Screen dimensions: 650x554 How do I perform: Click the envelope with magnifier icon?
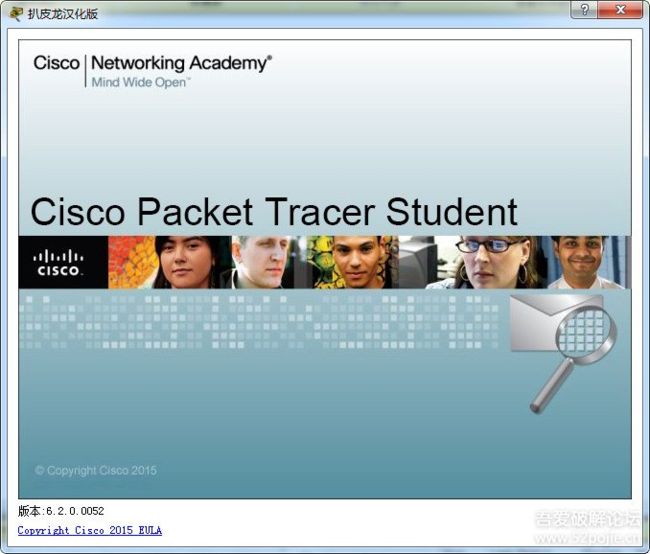pos(563,353)
